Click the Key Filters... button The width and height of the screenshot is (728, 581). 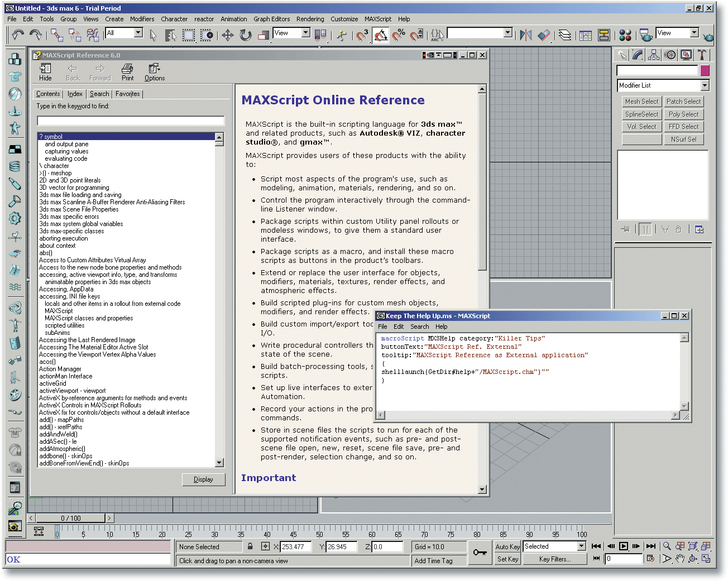coord(555,559)
